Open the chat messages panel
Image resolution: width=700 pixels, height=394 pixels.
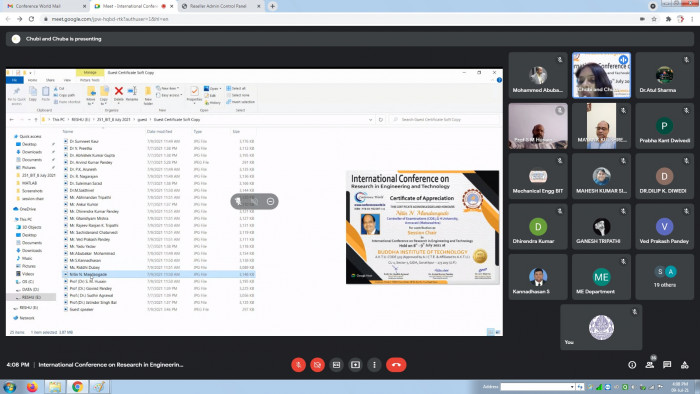667,365
